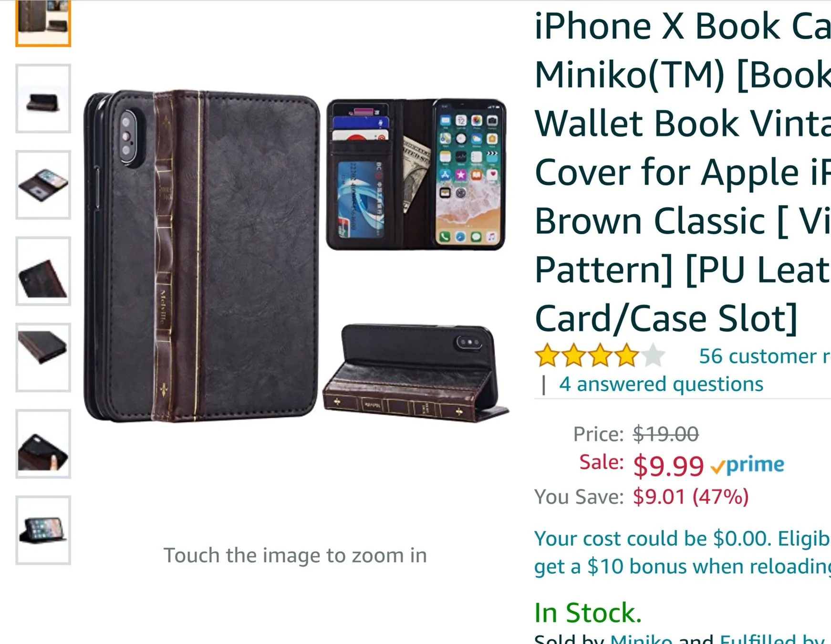Tap the open wallet with cards image
The width and height of the screenshot is (831, 644).
(416, 175)
